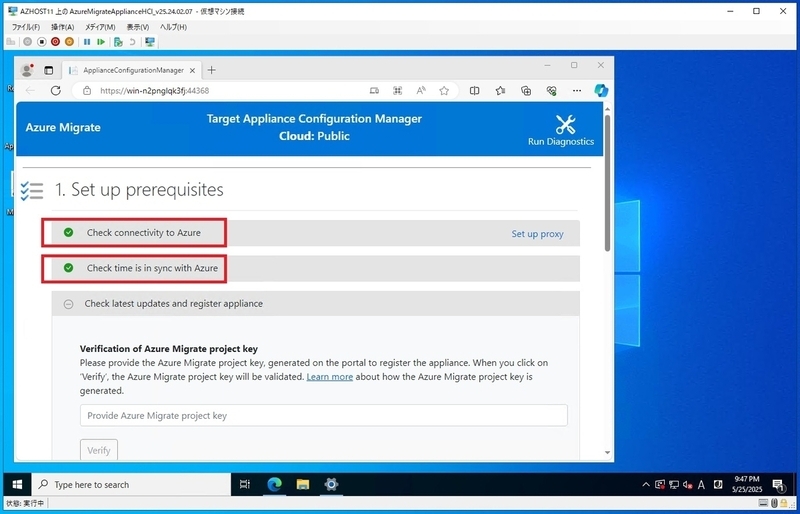This screenshot has width=800, height=514.
Task: Click Ctrl+Alt+Del icon in VM toolbar
Action: 11,42
